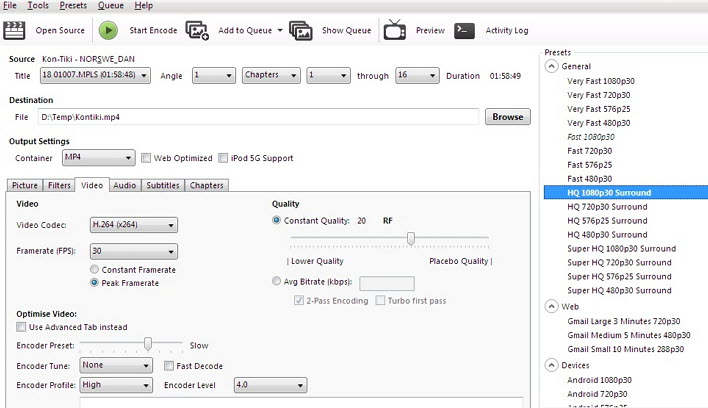
Task: Select the Peak Framerate radio button
Action: pyautogui.click(x=94, y=283)
